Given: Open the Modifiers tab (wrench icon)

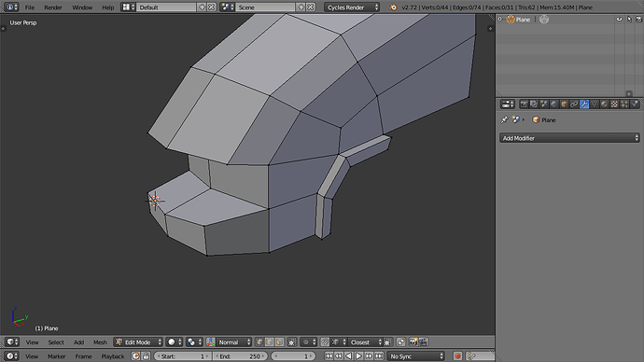Looking at the screenshot, I should [x=584, y=104].
